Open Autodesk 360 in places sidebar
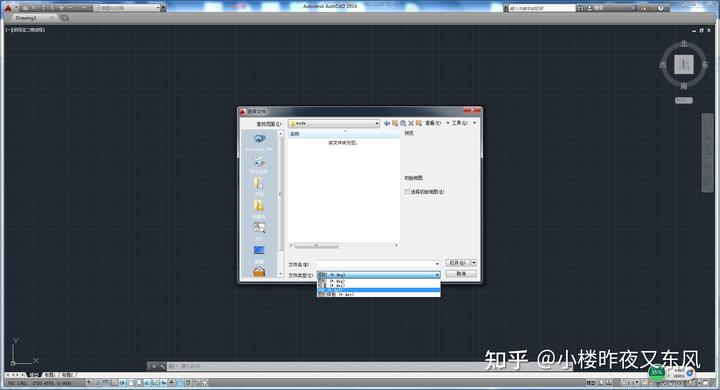 click(x=259, y=141)
